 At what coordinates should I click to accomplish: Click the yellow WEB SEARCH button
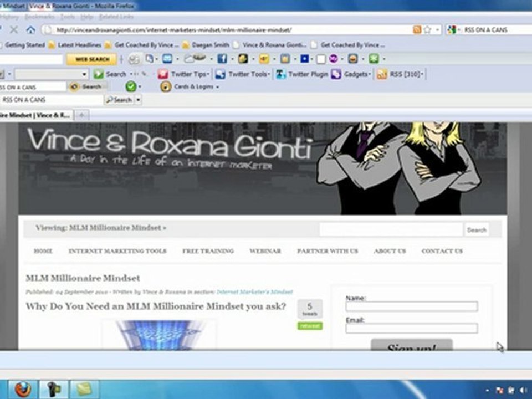pos(92,59)
